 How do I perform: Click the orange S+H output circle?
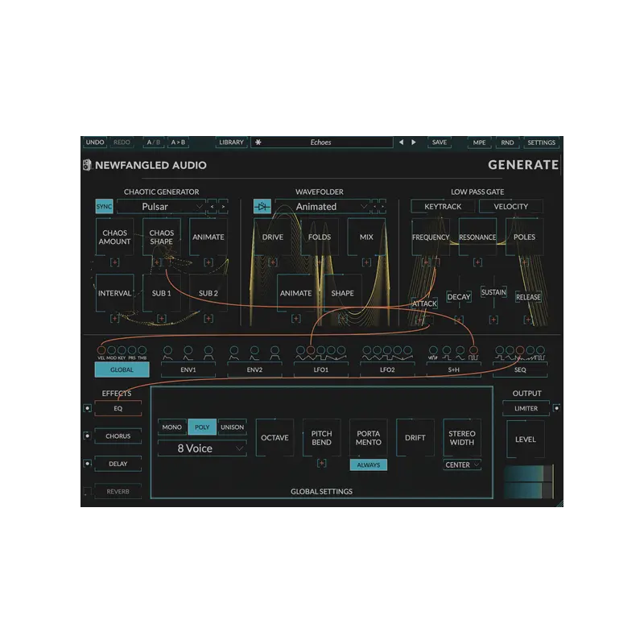coord(473,350)
